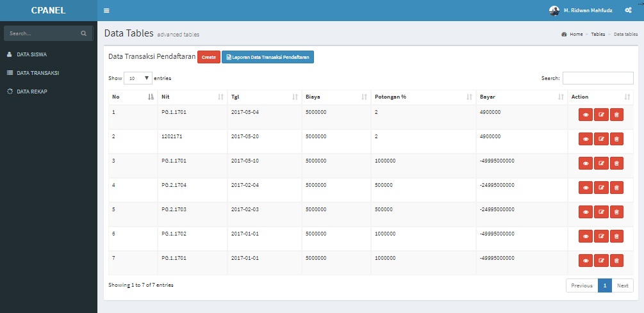Click Showing 1 to 7 of 7 entries
Screen dimensions: 644x313
tap(141, 285)
